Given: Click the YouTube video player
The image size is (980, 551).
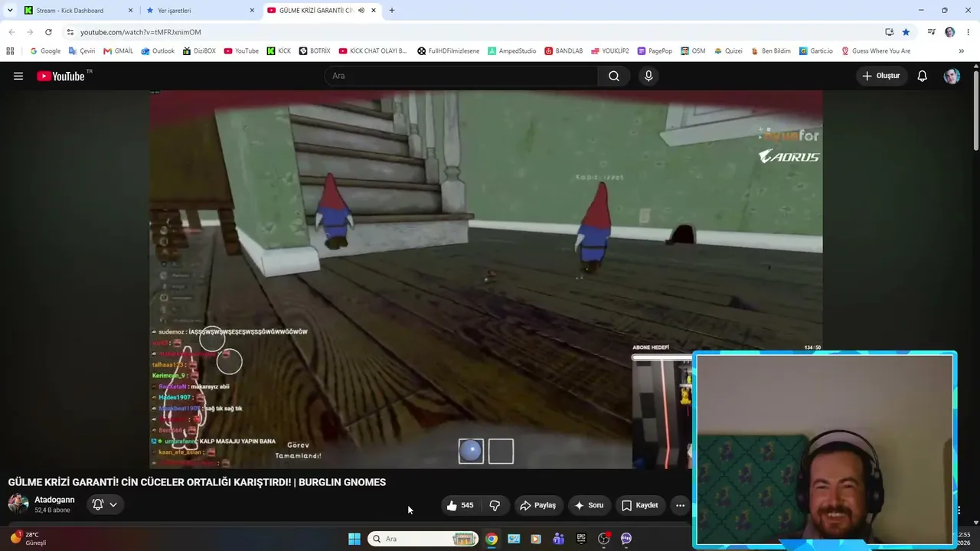Looking at the screenshot, I should 486,279.
